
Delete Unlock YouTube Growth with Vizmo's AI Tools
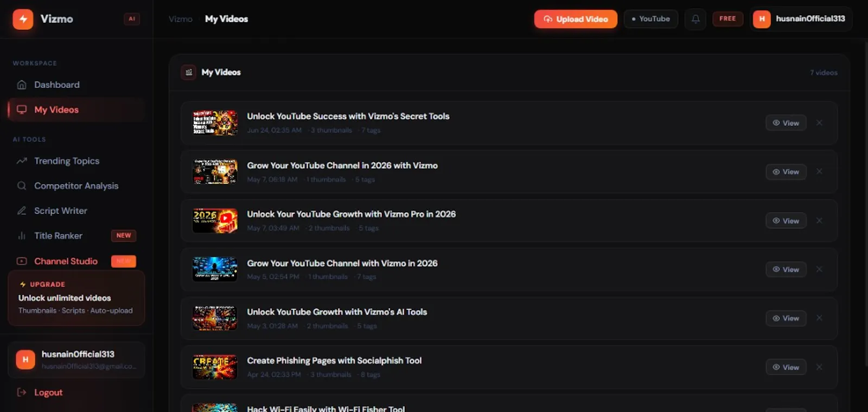tap(819, 318)
